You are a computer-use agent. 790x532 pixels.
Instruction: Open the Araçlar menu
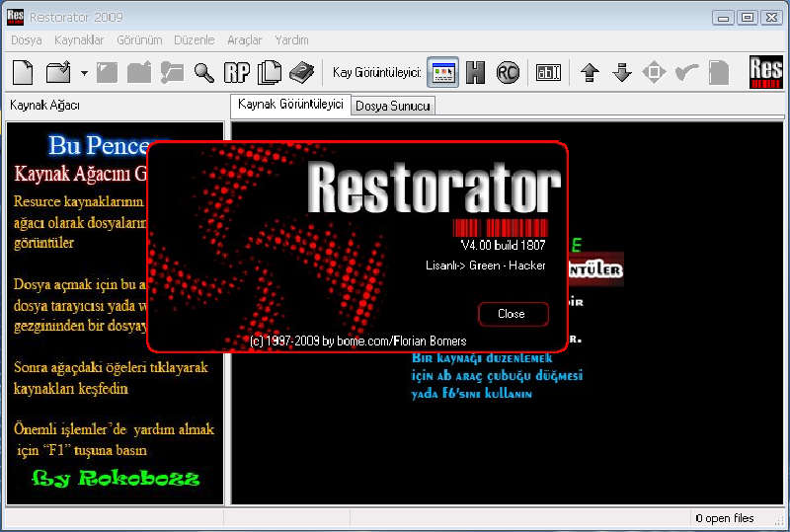244,40
